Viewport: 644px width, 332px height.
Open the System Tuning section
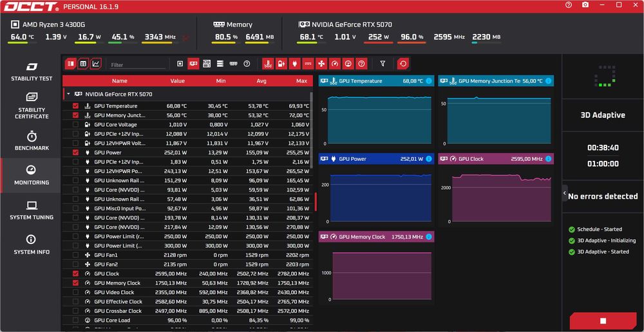[x=32, y=210]
